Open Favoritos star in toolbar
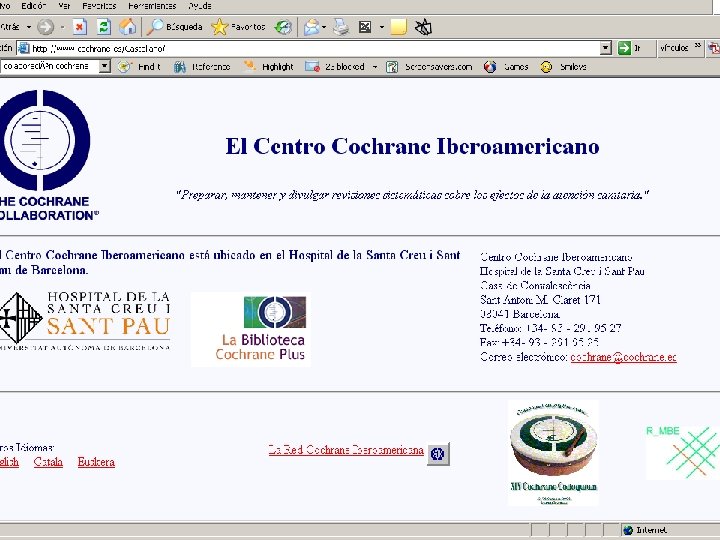This screenshot has height=540, width=720. coord(238,27)
